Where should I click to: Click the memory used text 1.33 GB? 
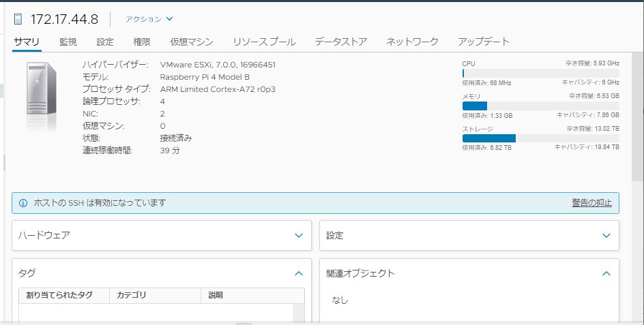pos(501,115)
